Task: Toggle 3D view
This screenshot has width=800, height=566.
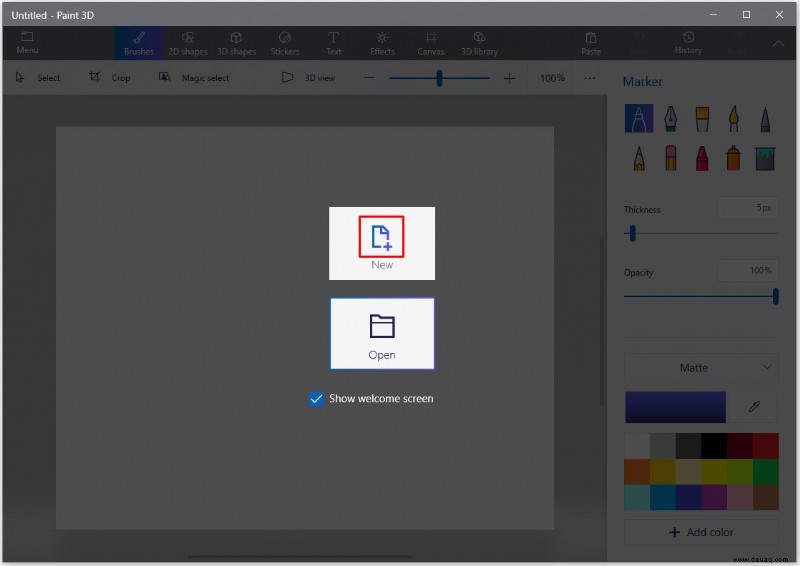Action: point(308,78)
